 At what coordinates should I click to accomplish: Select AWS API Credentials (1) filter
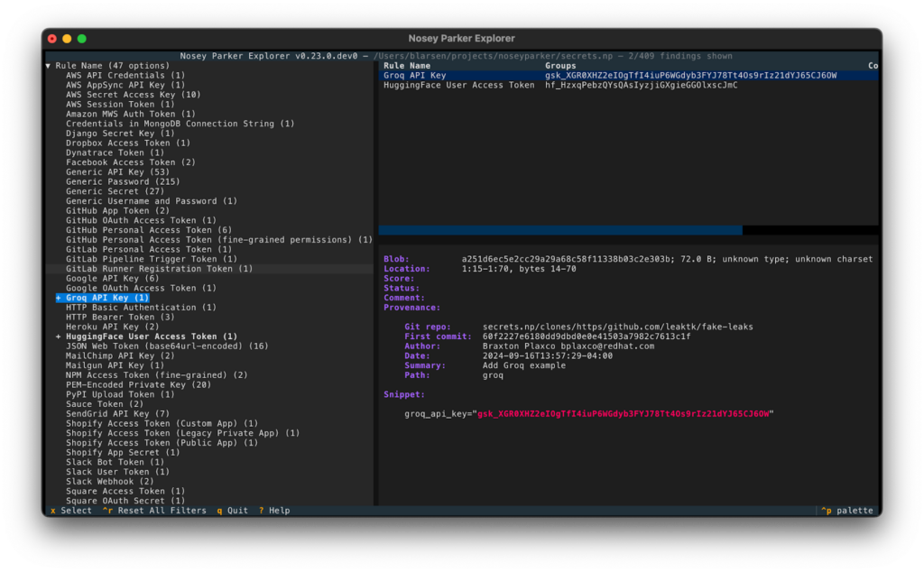click(125, 76)
